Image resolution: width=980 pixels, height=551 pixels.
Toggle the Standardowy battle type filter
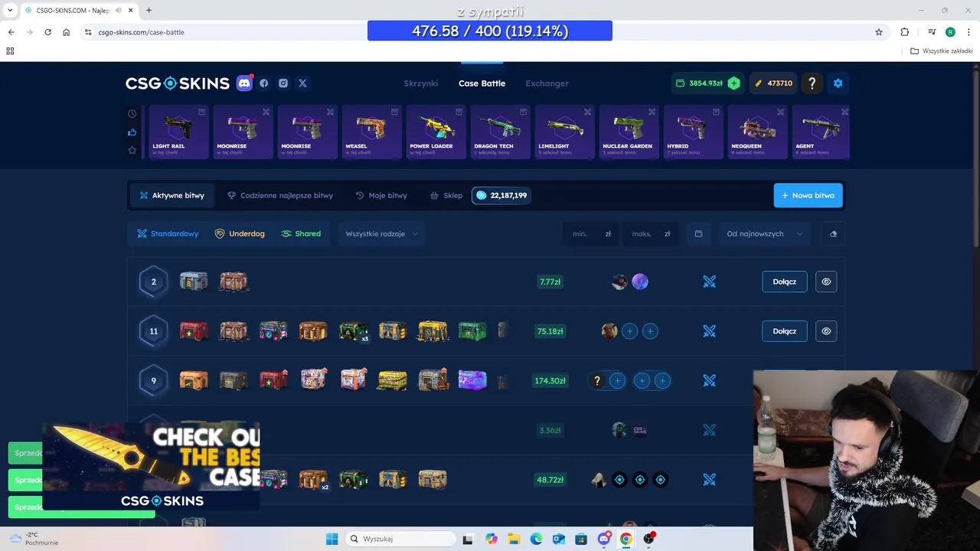point(168,234)
